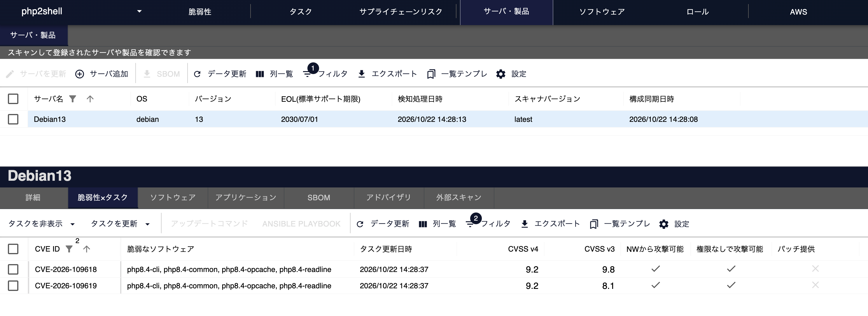Click the ANSIBLE PLAYBOOK button
The image size is (868, 316).
[x=301, y=224]
